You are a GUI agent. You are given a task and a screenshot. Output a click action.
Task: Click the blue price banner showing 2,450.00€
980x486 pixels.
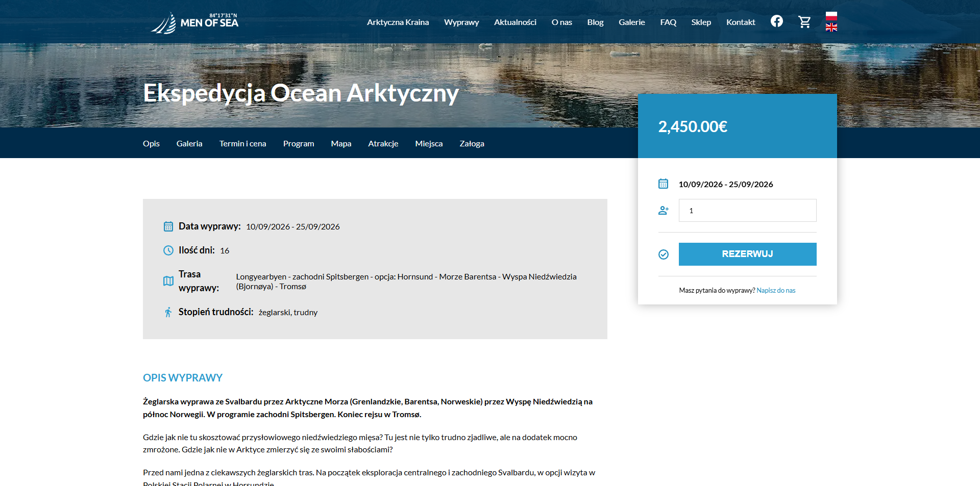[737, 126]
